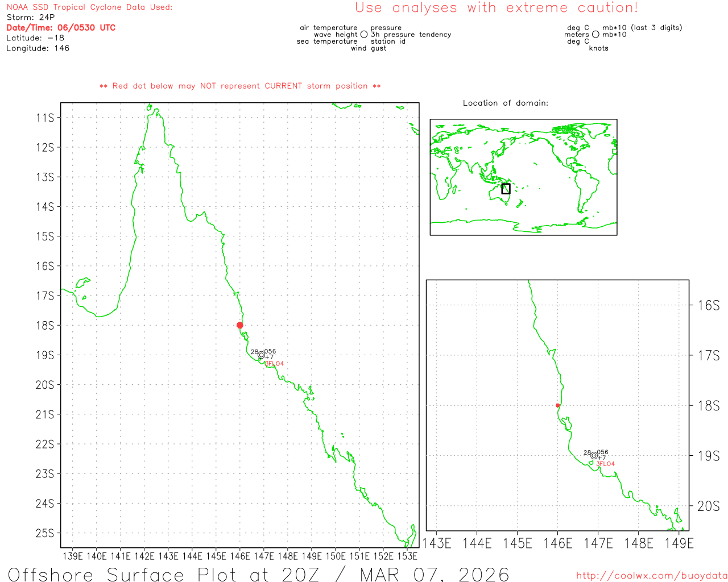
Task: Open the world domain locator map thumbnail
Action: pyautogui.click(x=523, y=177)
